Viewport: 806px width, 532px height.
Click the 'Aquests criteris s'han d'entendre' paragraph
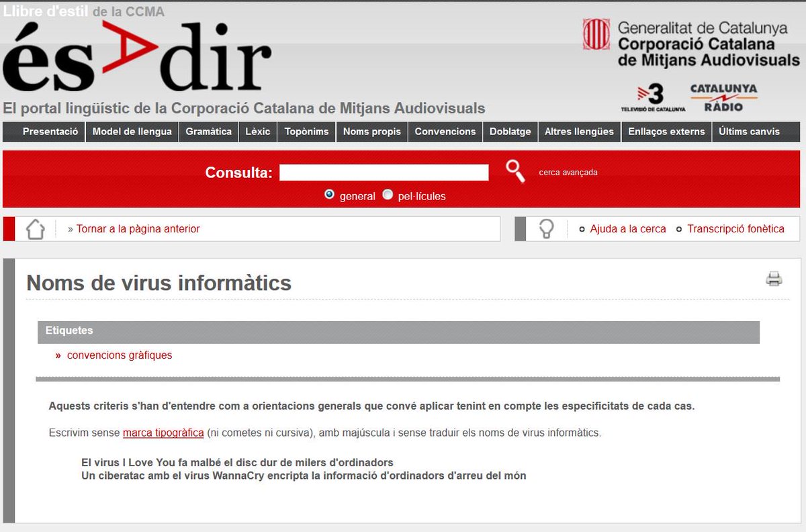[371, 406]
